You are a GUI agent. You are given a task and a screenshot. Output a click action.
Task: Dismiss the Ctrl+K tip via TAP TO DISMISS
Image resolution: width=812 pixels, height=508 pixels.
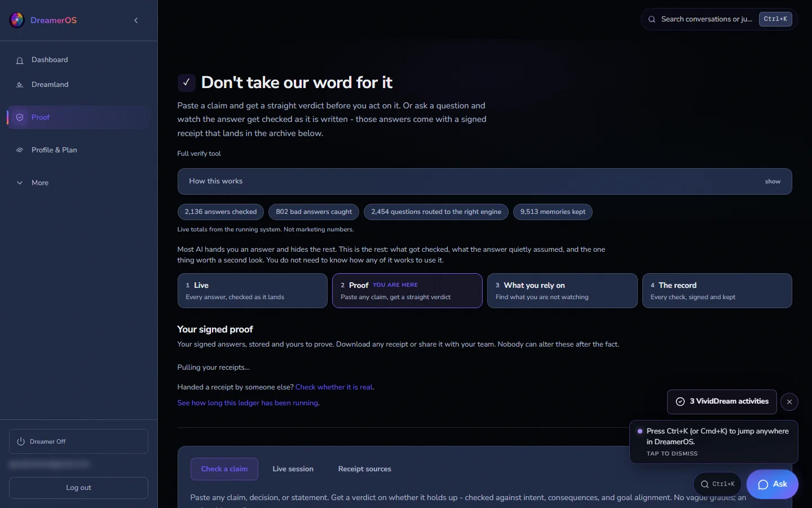click(672, 454)
